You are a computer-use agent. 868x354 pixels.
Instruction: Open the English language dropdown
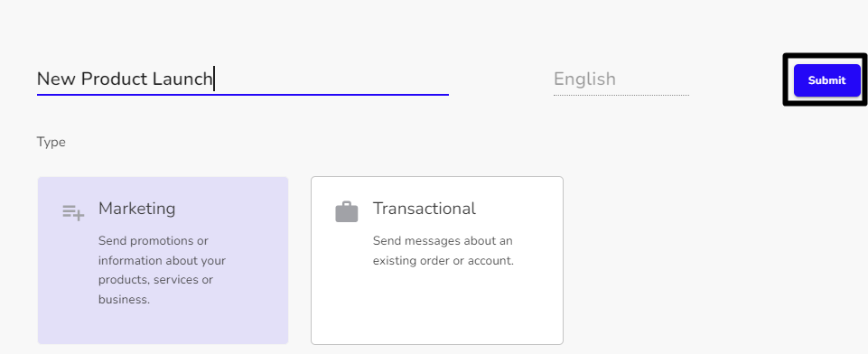tap(621, 79)
